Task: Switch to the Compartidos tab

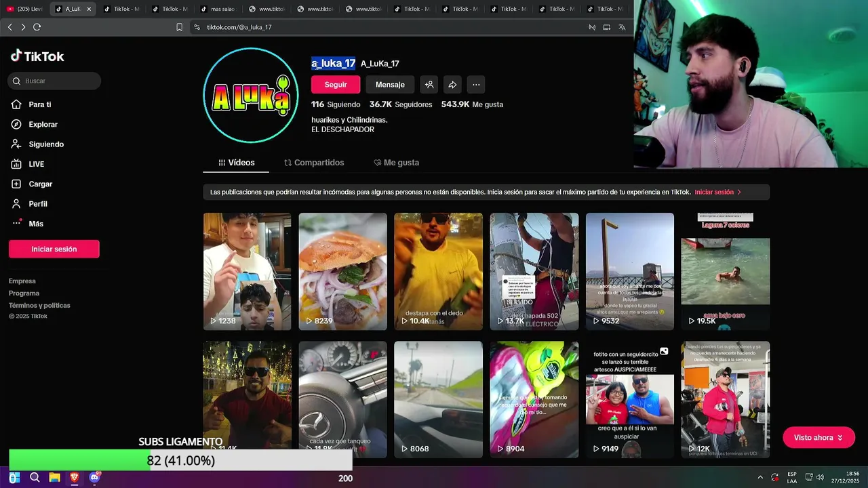Action: pos(314,163)
